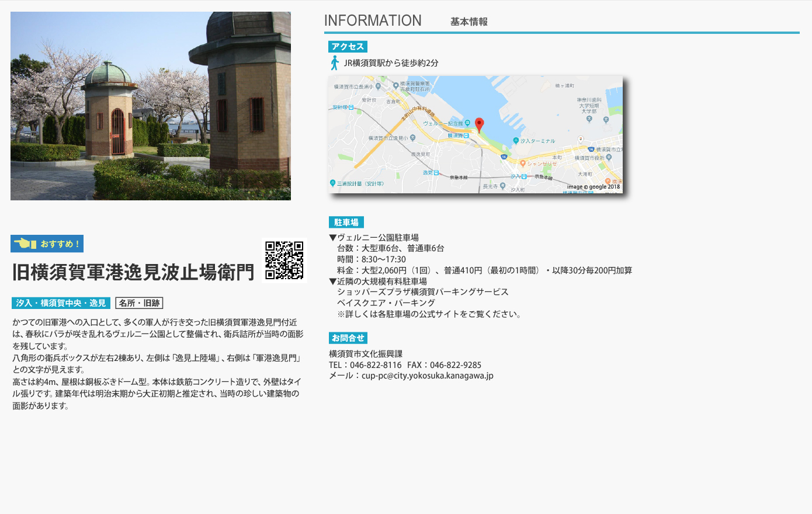This screenshot has height=514, width=812.
Task: Click the QR code image
Action: coord(284,261)
